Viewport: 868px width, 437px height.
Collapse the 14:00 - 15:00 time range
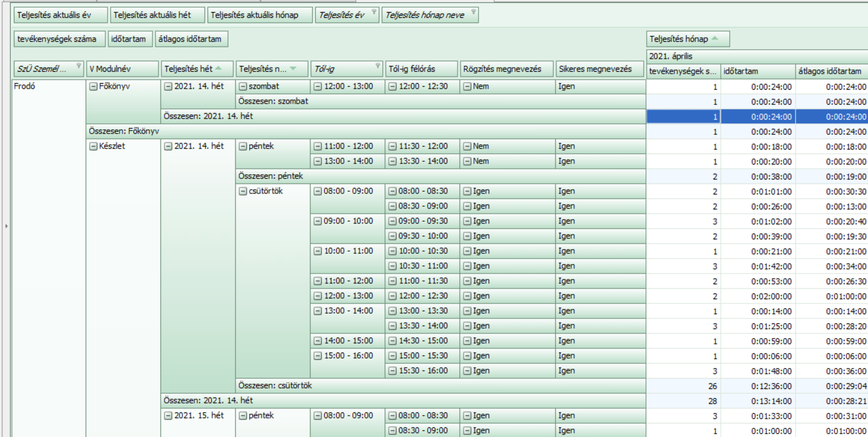[x=318, y=341]
